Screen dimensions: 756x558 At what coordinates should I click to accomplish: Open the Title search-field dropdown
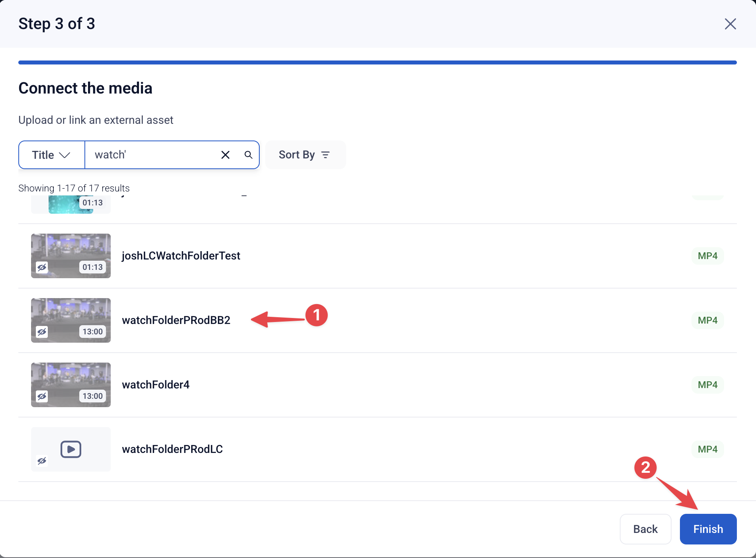[x=52, y=155]
